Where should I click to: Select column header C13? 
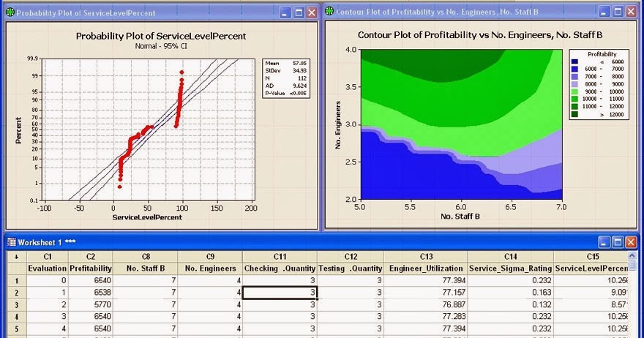(x=426, y=257)
